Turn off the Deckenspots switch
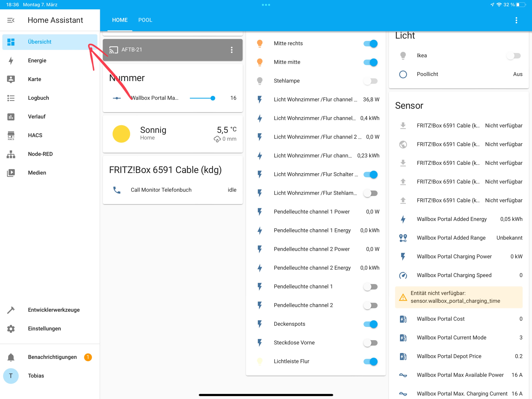 click(x=371, y=324)
